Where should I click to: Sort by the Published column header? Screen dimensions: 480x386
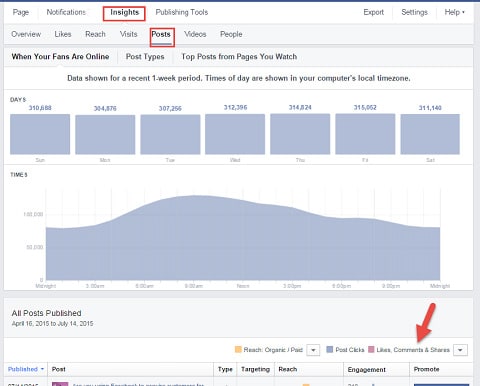26,369
